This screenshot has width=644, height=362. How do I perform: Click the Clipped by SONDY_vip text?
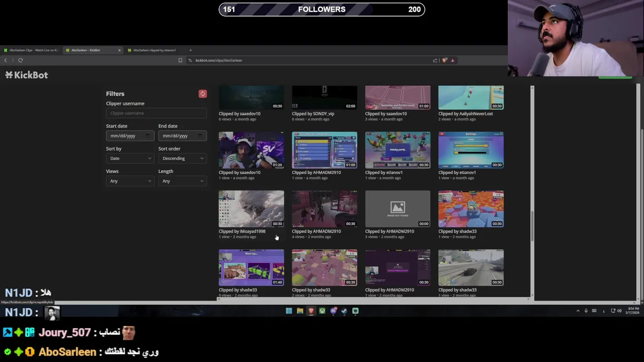[313, 114]
